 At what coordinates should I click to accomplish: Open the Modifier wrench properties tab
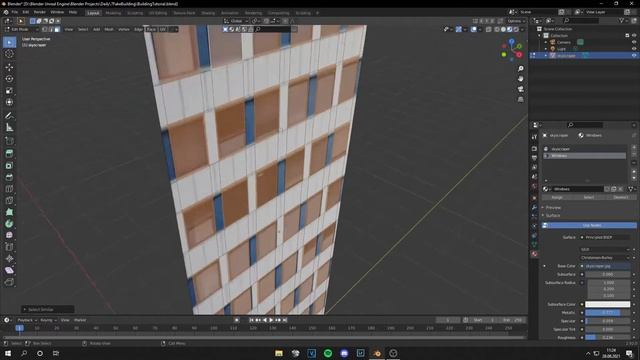534,207
